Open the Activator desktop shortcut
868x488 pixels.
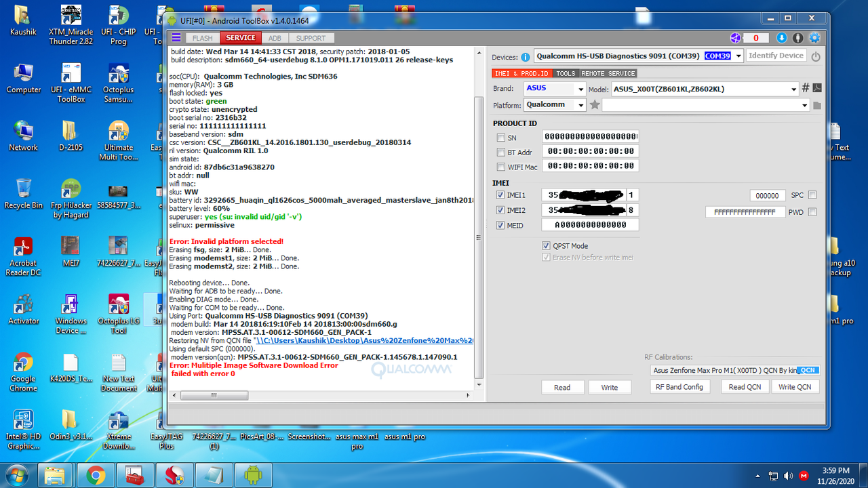23,310
